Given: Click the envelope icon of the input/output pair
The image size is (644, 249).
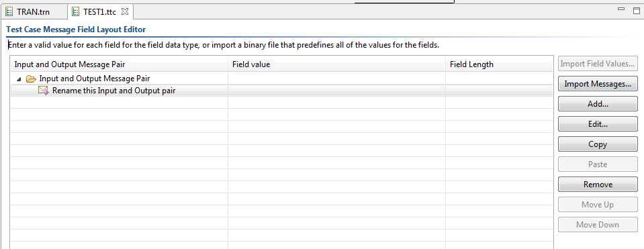Looking at the screenshot, I should 44,91.
